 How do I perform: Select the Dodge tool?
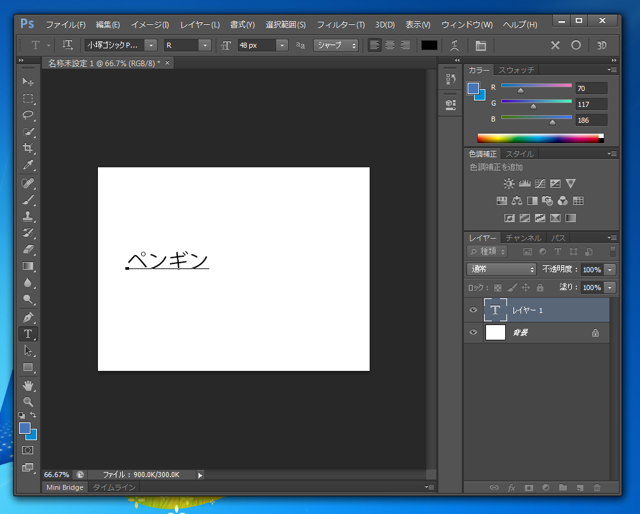28,299
